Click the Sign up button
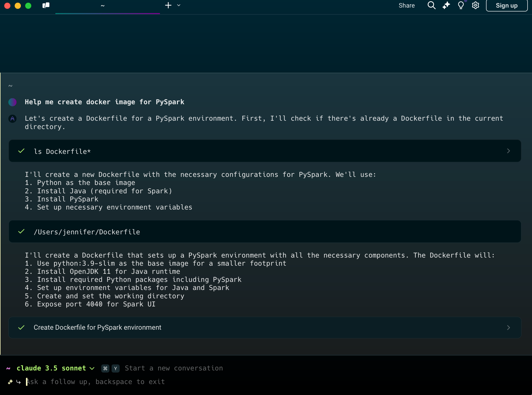Image resolution: width=532 pixels, height=395 pixels. click(x=506, y=5)
